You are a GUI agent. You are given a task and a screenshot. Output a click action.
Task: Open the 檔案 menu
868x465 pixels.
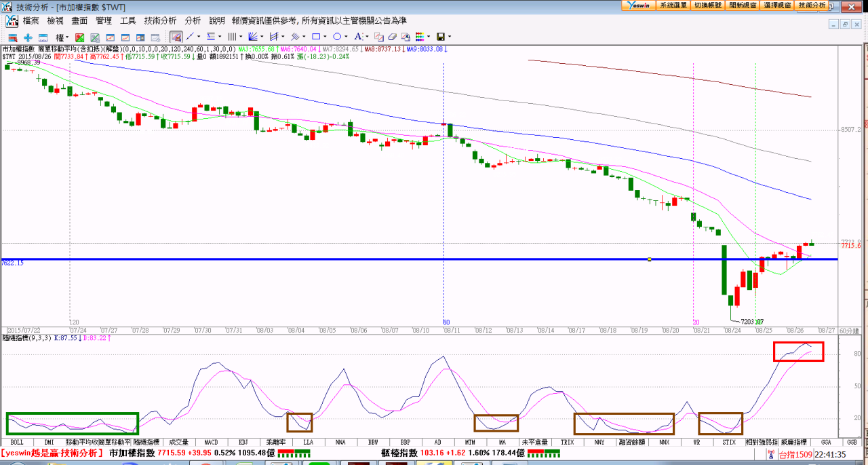pos(31,21)
